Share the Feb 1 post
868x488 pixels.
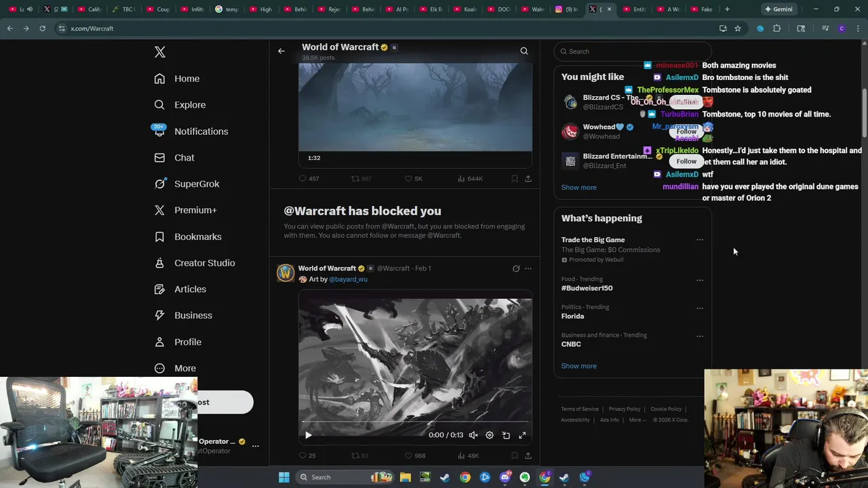coord(528,455)
